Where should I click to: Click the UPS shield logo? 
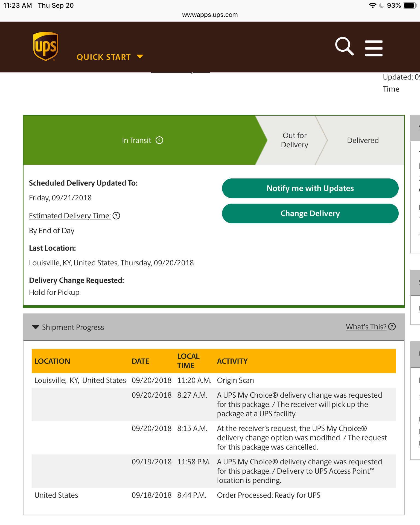coord(46,46)
